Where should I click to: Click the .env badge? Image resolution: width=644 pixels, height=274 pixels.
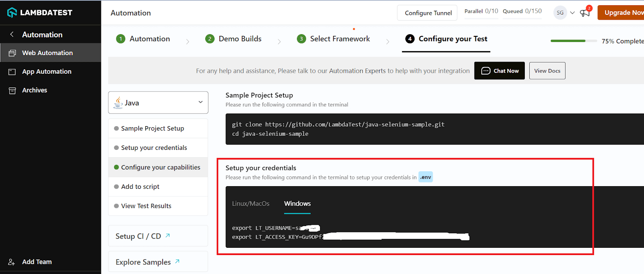coord(425,177)
